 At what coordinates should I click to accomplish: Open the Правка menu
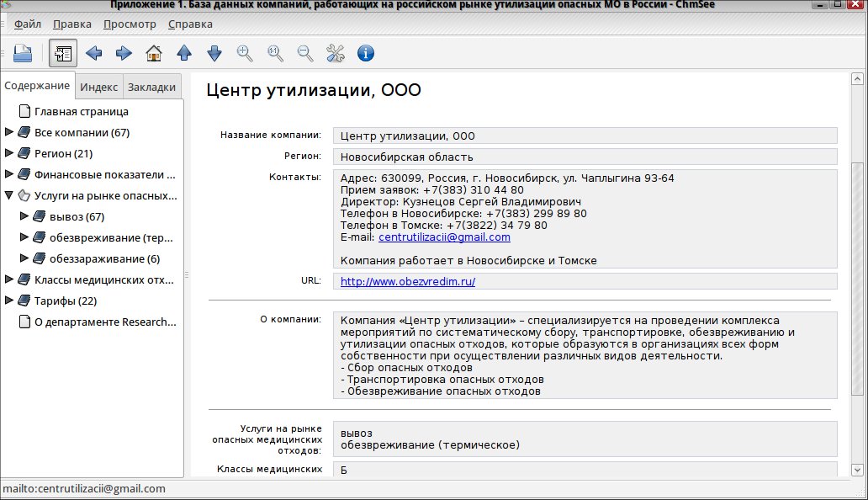pyautogui.click(x=72, y=24)
